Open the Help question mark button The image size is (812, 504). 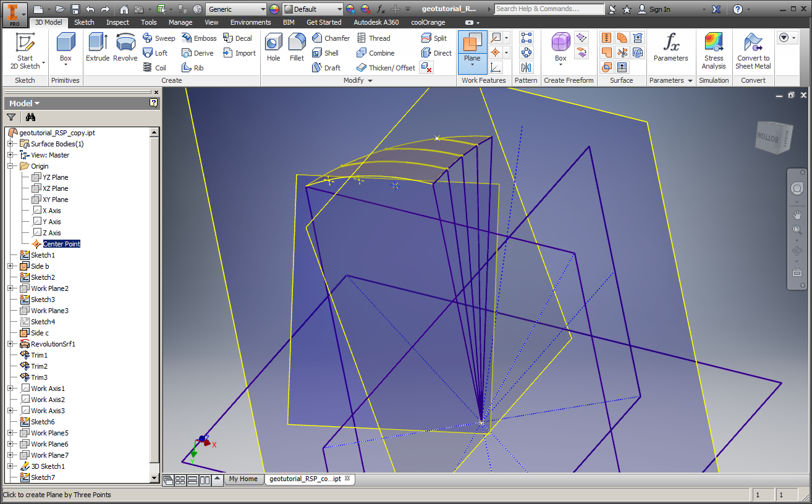[738, 9]
